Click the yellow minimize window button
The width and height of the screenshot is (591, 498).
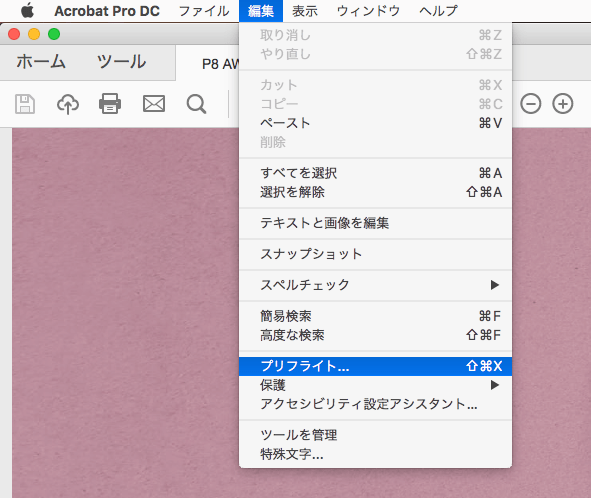pos(34,34)
